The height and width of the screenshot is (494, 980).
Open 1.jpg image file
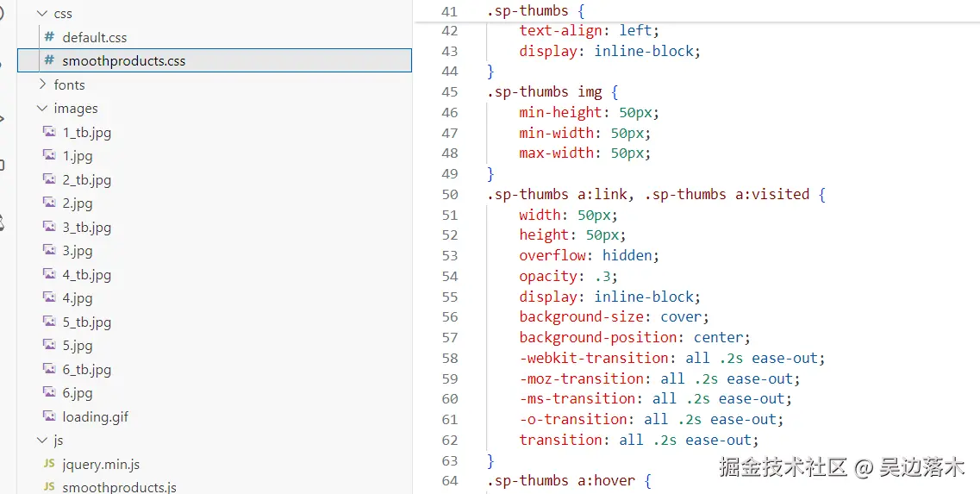coord(78,156)
